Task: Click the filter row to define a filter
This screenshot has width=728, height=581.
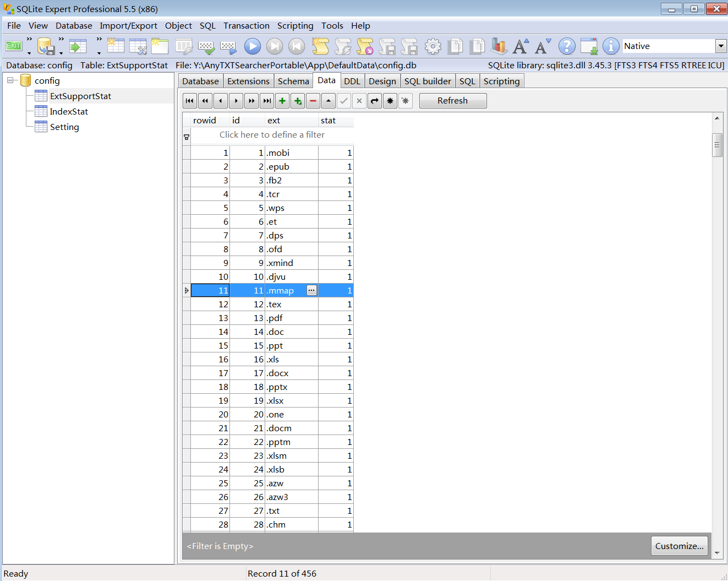Action: click(272, 135)
